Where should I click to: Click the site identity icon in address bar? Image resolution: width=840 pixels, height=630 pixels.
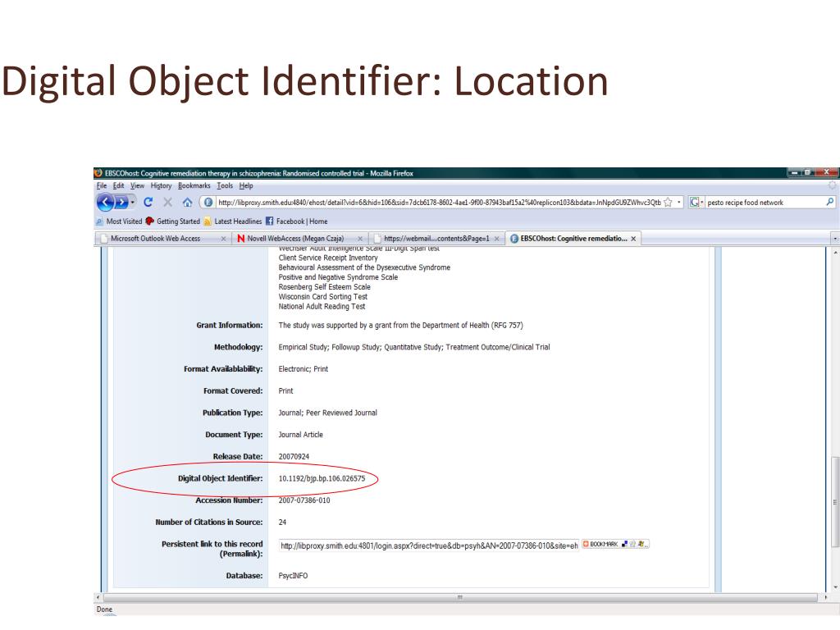(x=208, y=203)
